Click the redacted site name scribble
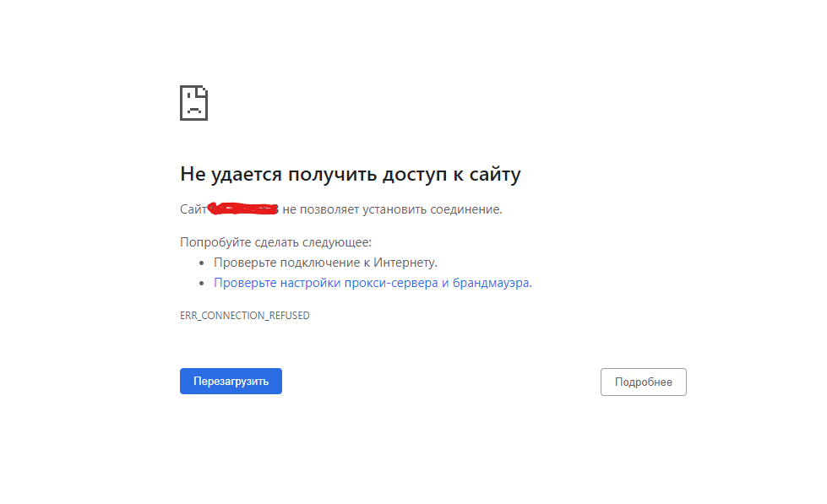 point(245,208)
